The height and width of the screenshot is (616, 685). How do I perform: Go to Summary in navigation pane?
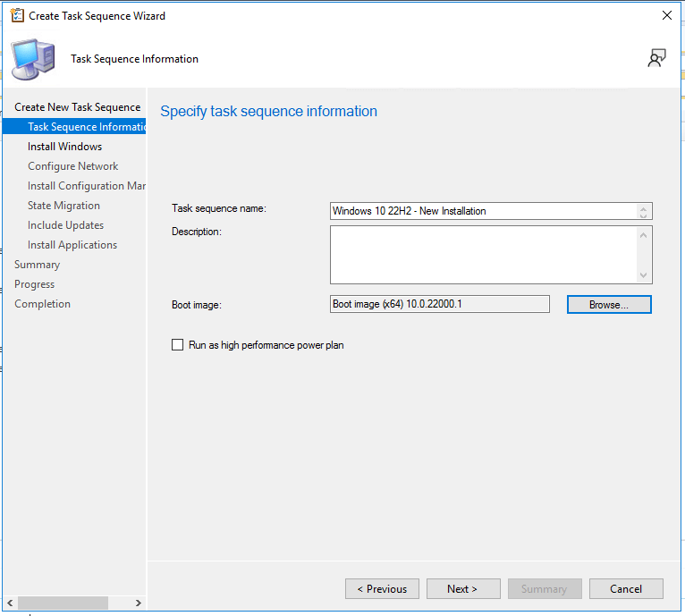pos(38,265)
